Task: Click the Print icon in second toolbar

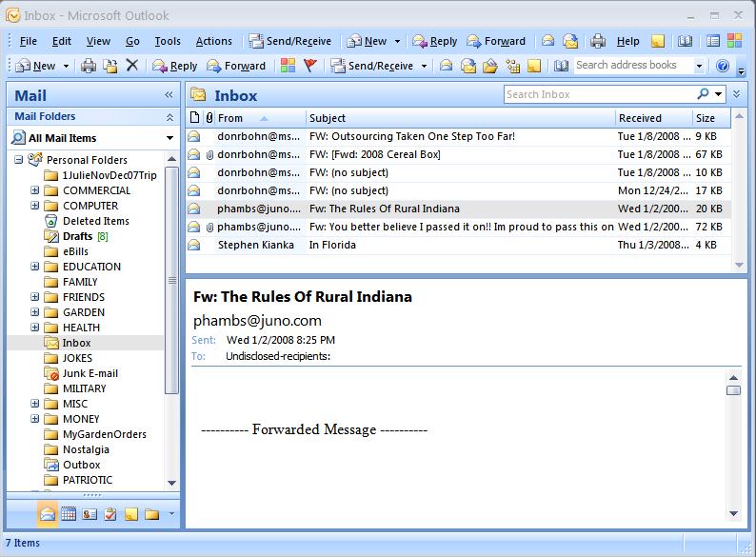Action: coord(89,66)
